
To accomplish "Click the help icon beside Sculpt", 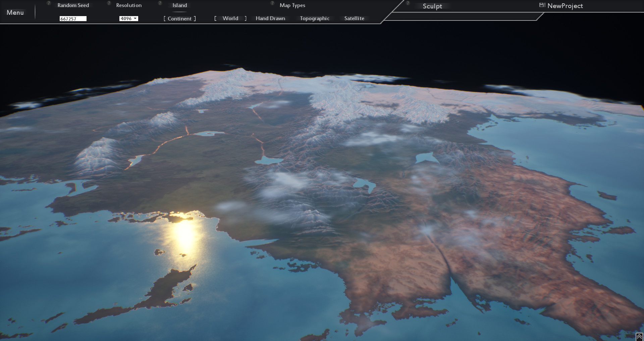I will [x=408, y=3].
